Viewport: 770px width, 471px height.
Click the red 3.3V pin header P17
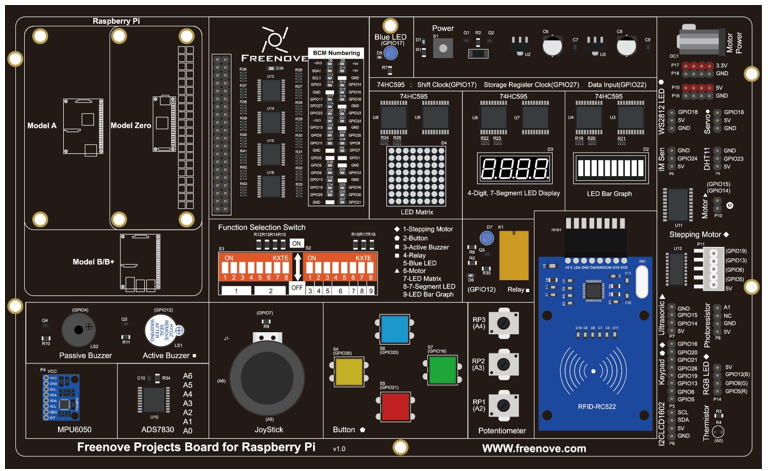697,66
